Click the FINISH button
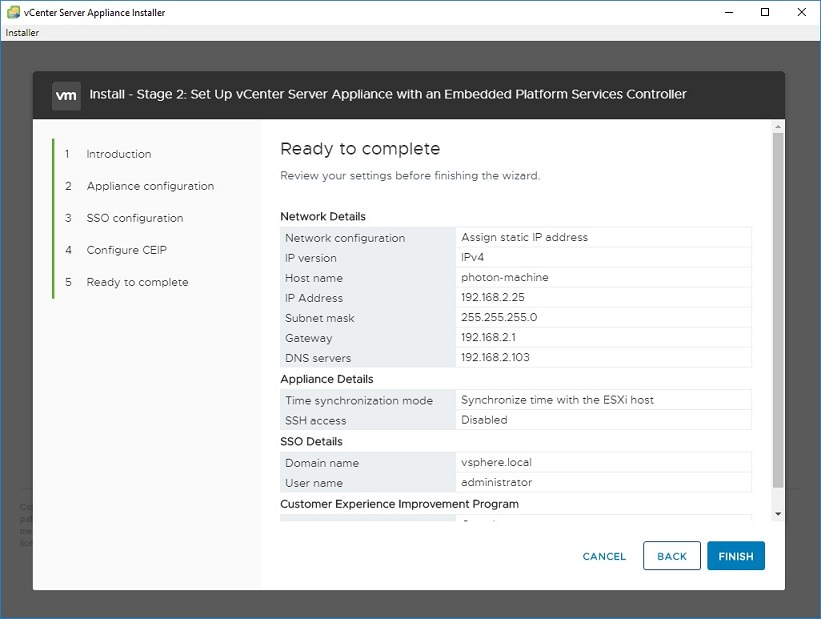Viewport: 821px width, 619px height. (736, 556)
